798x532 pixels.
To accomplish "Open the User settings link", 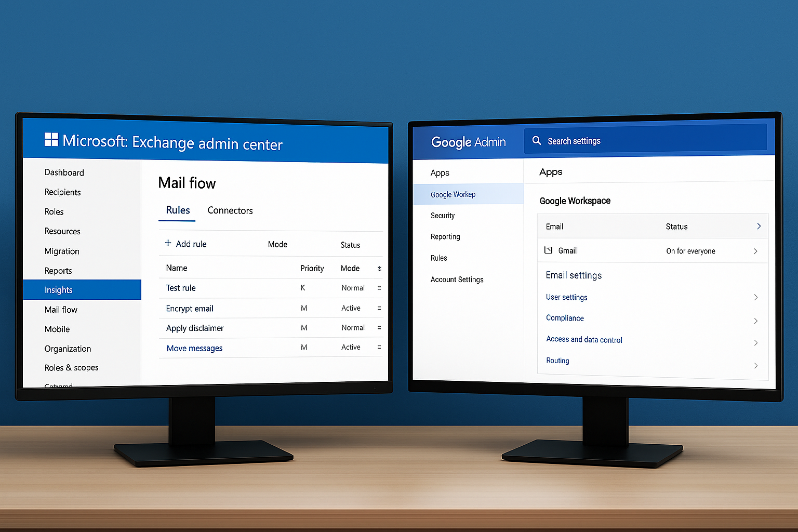I will point(566,297).
